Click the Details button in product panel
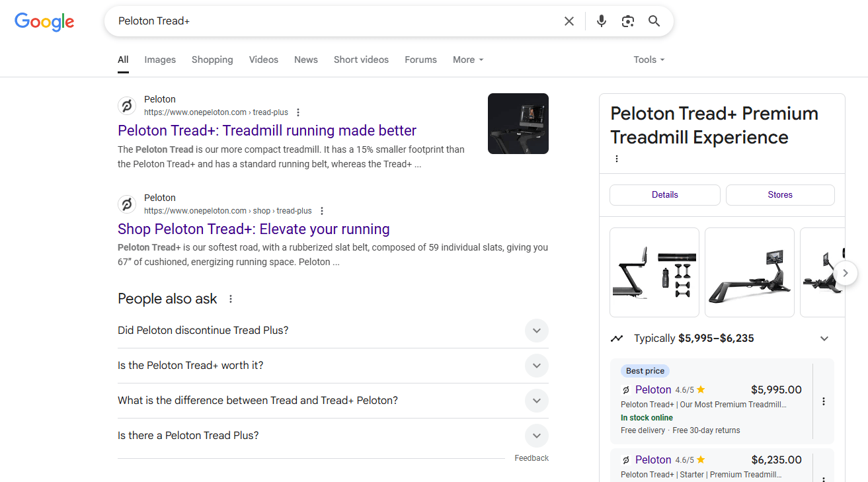Screen dimensions: 868x482 (665, 195)
